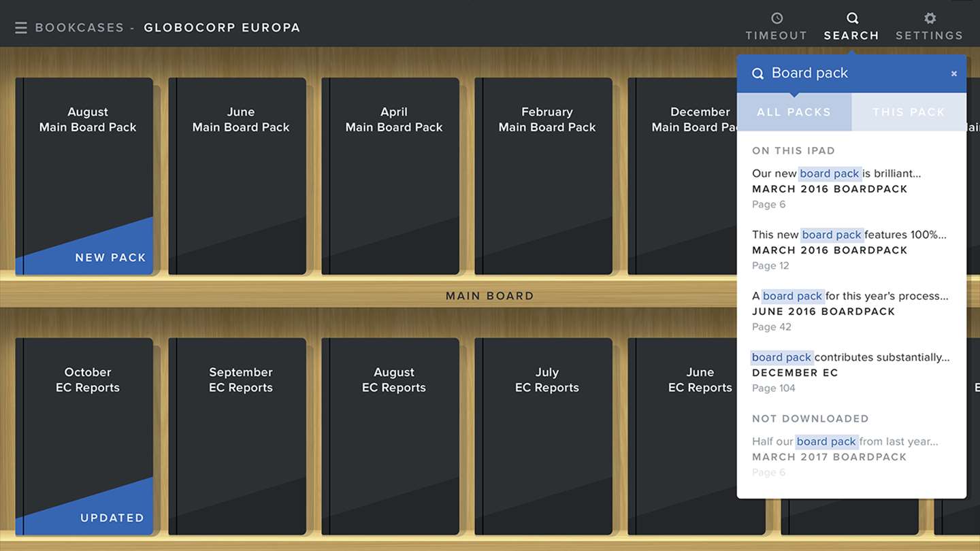This screenshot has width=980, height=551.
Task: Open the June Main Board Pack
Action: 238,176
